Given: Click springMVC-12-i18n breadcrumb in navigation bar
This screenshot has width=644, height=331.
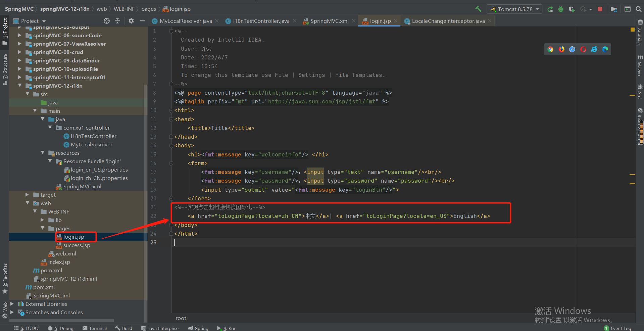Looking at the screenshot, I should pos(65,9).
